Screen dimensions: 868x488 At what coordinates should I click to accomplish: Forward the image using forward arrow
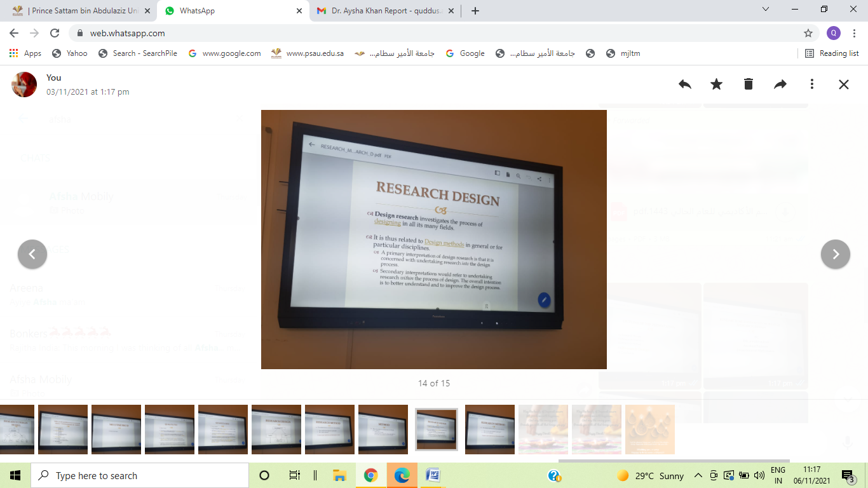tap(780, 85)
